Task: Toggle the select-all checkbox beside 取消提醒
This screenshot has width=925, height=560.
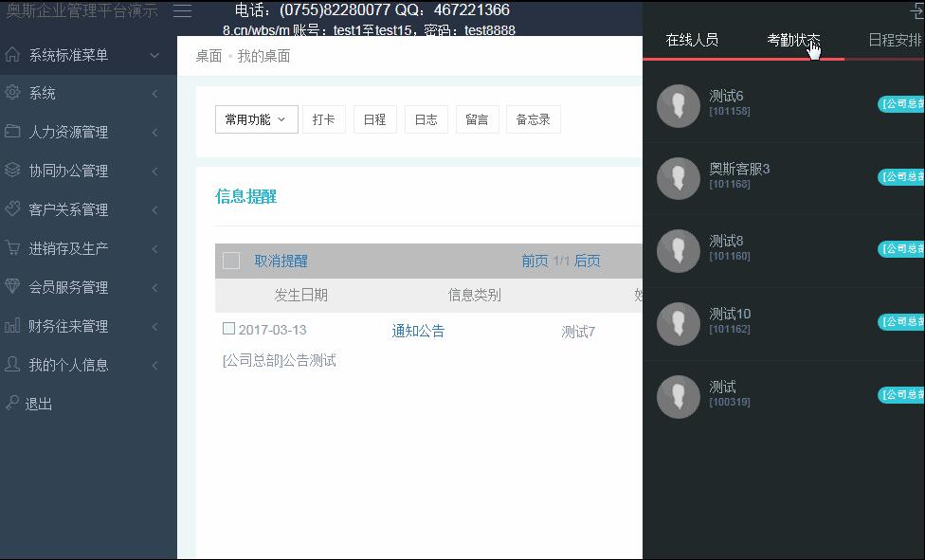Action: [231, 261]
